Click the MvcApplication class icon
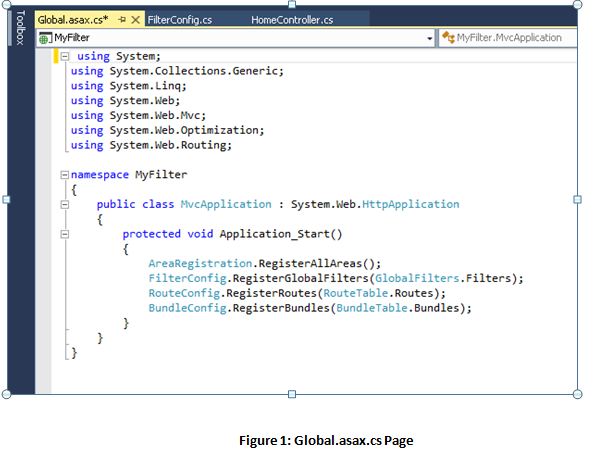The height and width of the screenshot is (455, 593). pos(449,37)
